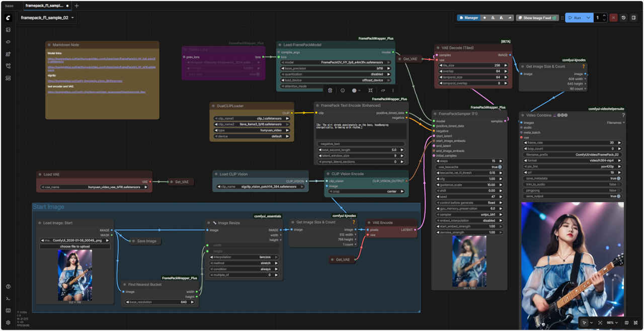
Task: Click the Video Combine output preview image
Action: point(572,262)
